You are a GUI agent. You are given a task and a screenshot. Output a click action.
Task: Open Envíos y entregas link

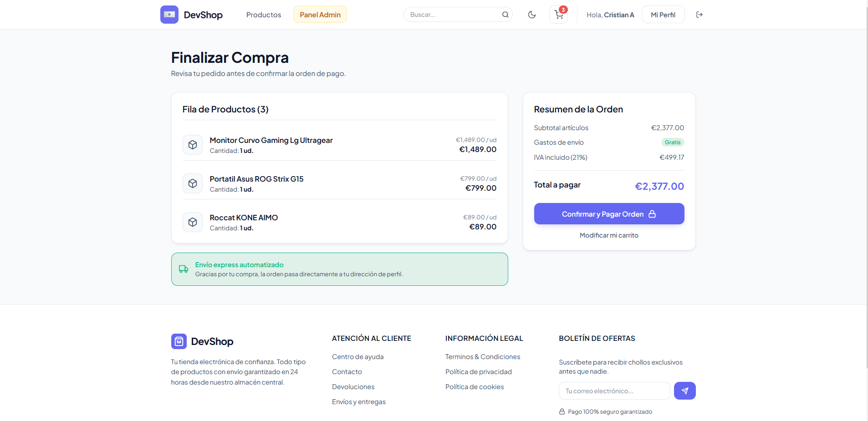(358, 402)
